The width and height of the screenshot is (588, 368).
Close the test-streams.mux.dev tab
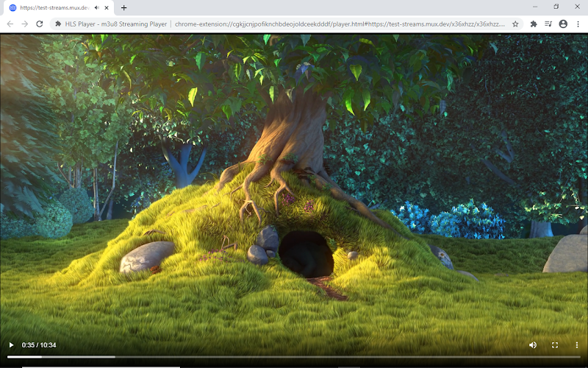click(107, 7)
